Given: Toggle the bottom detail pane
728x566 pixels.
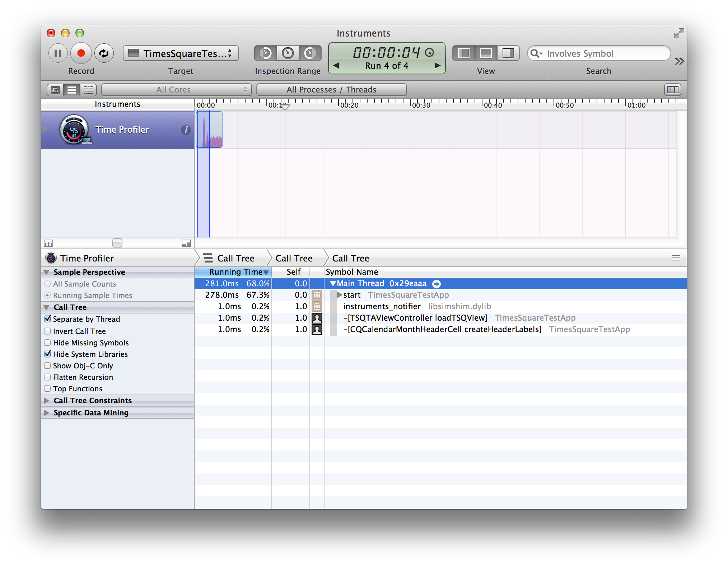Looking at the screenshot, I should click(x=486, y=53).
